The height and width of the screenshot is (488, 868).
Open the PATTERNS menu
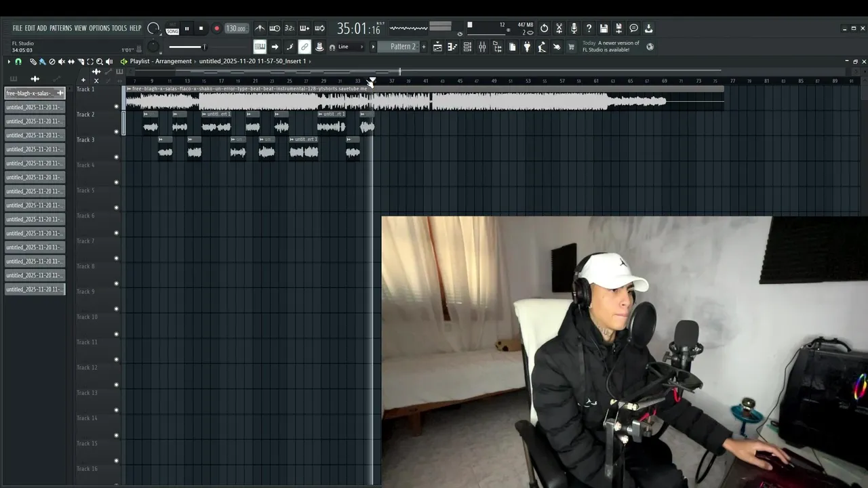click(x=60, y=28)
